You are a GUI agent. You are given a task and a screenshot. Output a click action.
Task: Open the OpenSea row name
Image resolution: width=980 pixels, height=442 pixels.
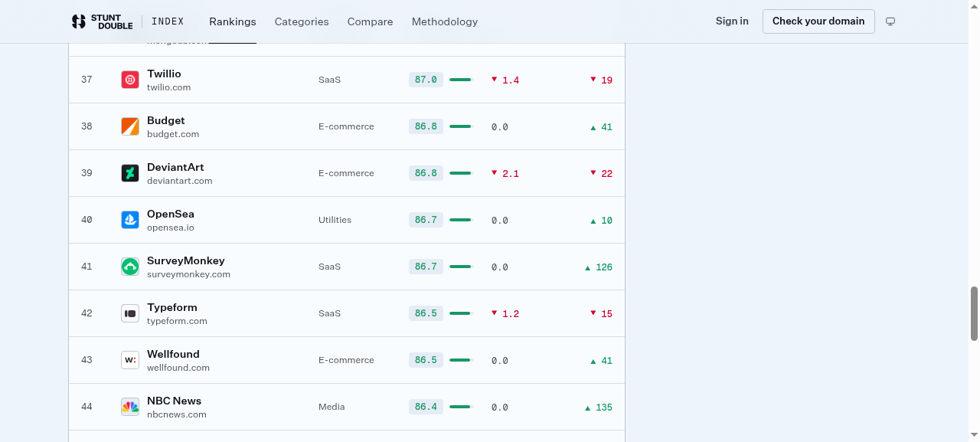(171, 214)
